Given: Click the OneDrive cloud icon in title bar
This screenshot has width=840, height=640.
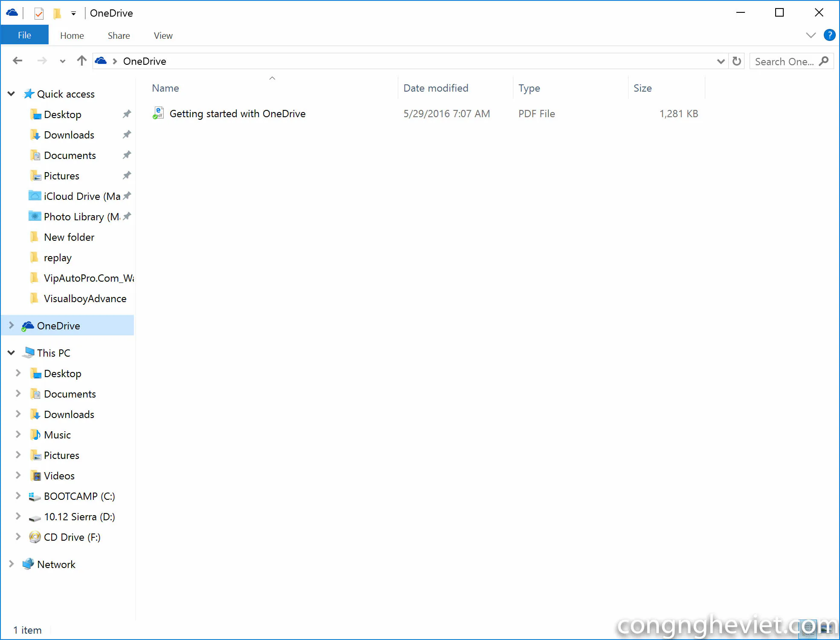Looking at the screenshot, I should click(x=12, y=13).
